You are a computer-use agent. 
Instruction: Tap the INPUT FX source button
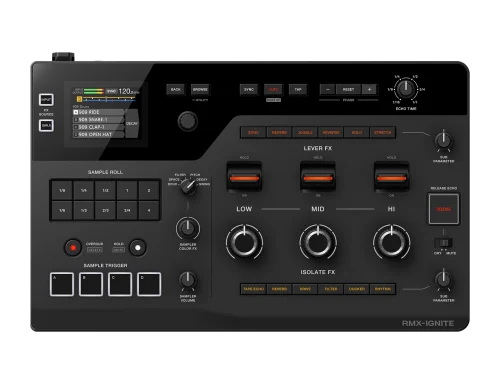pyautogui.click(x=46, y=100)
